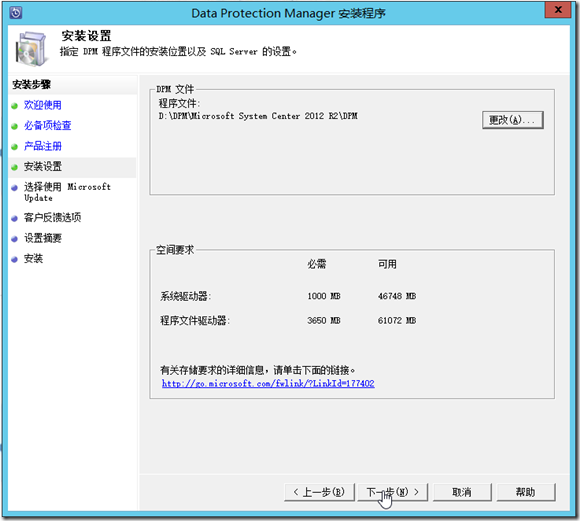This screenshot has width=580, height=521.
Task: Click the blue bullet beside 设置摘要
Action: pyautogui.click(x=14, y=239)
